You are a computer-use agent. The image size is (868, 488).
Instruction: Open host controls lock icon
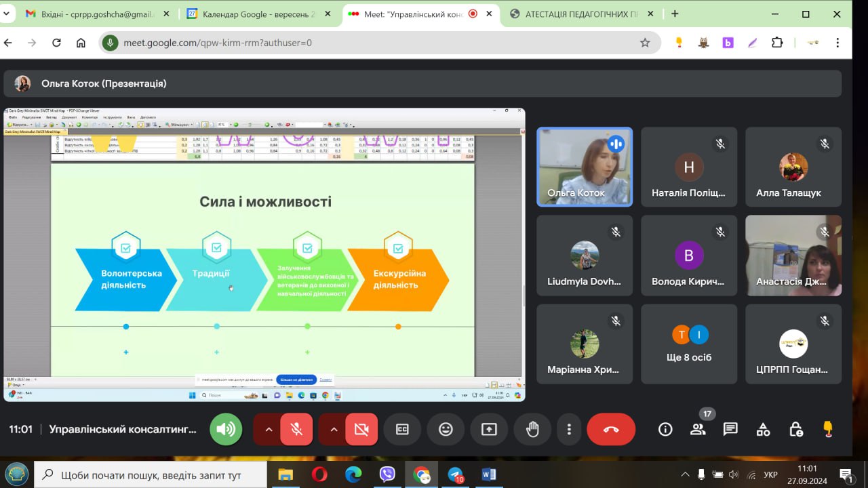pos(795,429)
